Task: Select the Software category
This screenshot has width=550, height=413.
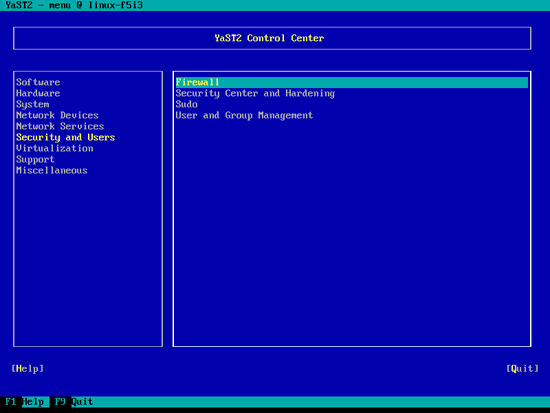Action: tap(38, 82)
